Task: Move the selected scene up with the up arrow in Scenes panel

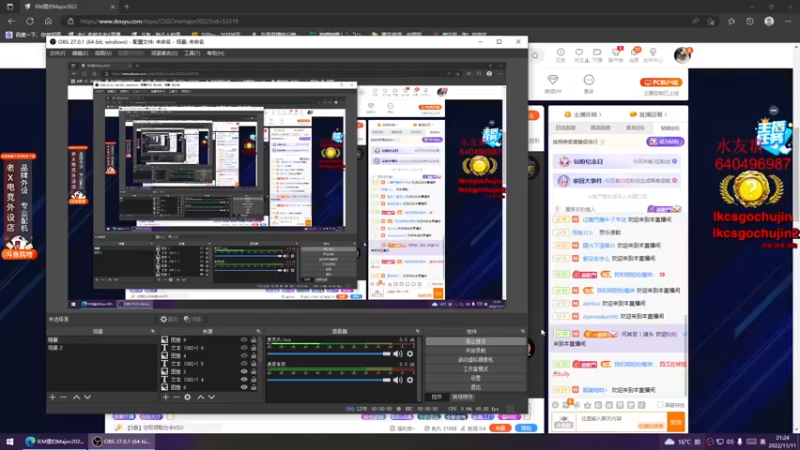Action: (76, 397)
